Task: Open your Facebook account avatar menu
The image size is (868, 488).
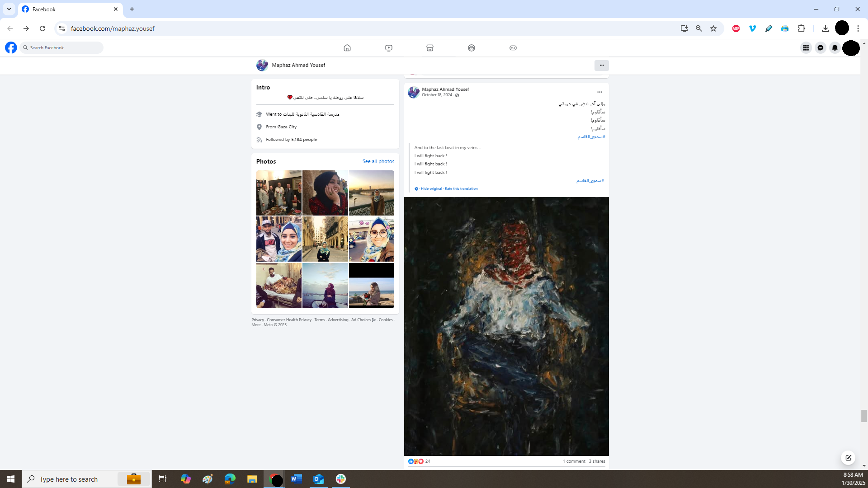Action: [x=851, y=48]
